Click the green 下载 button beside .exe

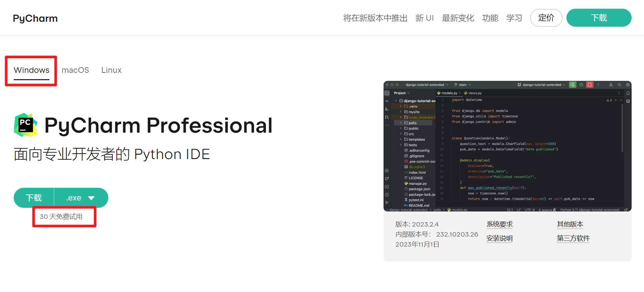(34, 198)
